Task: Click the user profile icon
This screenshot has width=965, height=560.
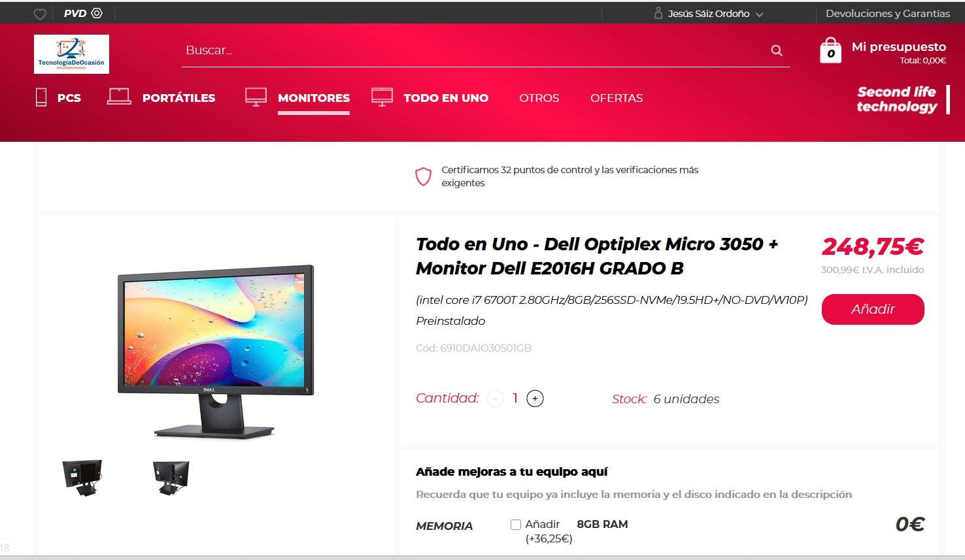Action: pos(658,13)
